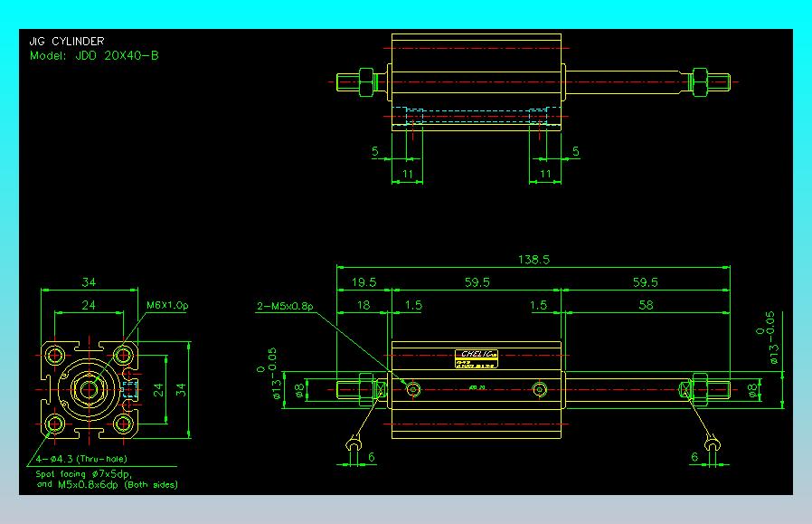Select the 1.5 dimension next to 18

click(413, 305)
